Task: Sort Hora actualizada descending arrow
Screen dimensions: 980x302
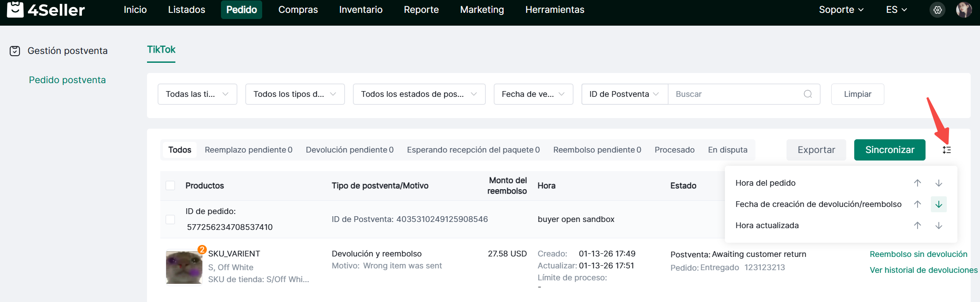Action: pyautogui.click(x=938, y=226)
